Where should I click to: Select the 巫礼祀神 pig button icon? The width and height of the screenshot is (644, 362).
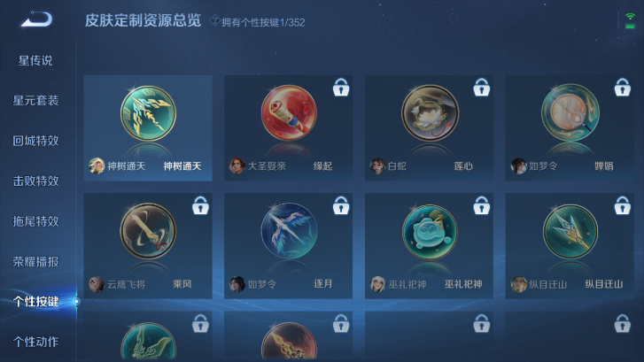pos(430,232)
